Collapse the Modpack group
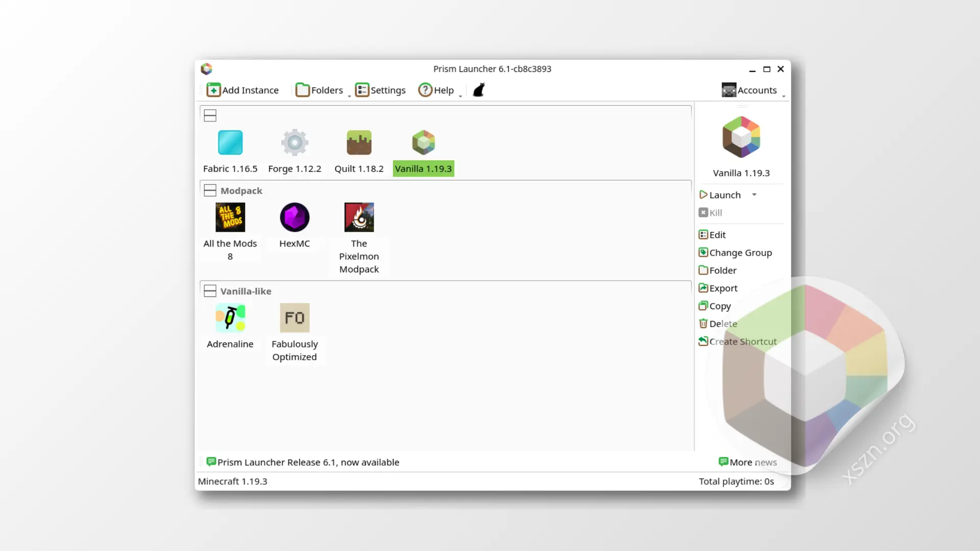 tap(210, 191)
